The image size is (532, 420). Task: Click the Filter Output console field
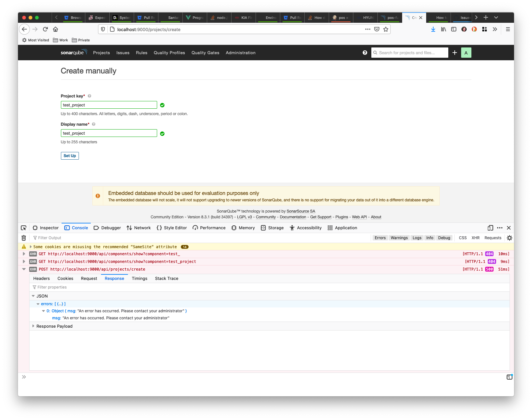201,238
